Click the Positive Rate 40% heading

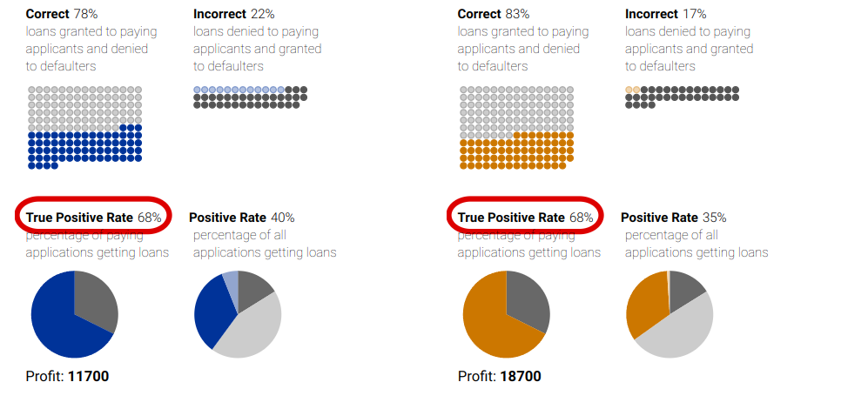click(x=242, y=218)
